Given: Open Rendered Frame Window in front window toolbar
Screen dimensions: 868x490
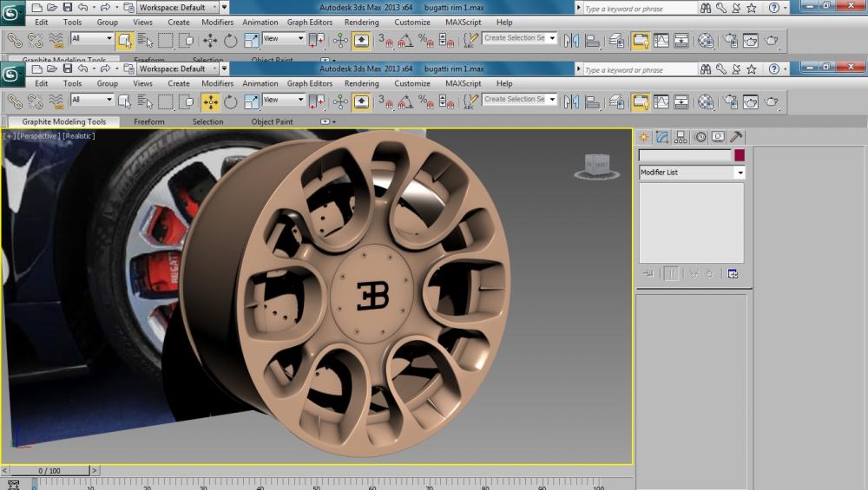Looking at the screenshot, I should point(751,101).
